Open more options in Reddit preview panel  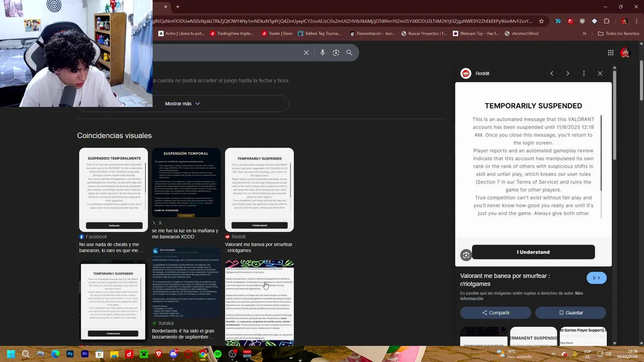click(584, 73)
